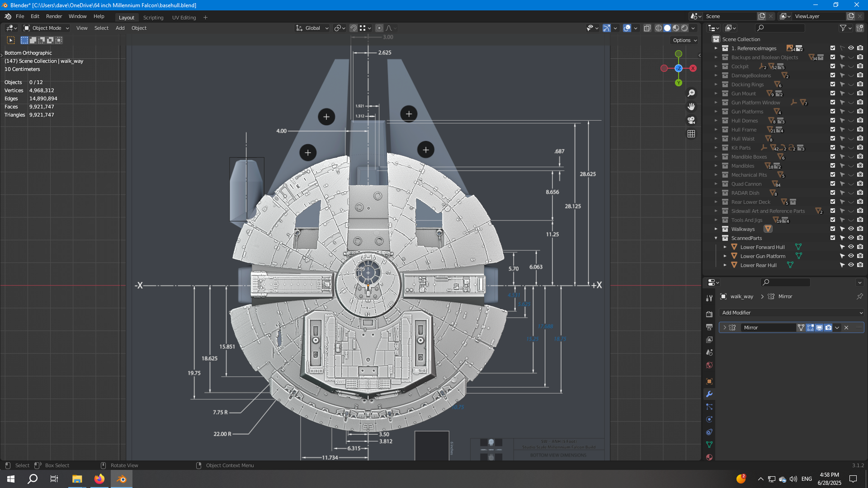868x488 pixels.
Task: Open the Object properties tab
Action: [709, 381]
